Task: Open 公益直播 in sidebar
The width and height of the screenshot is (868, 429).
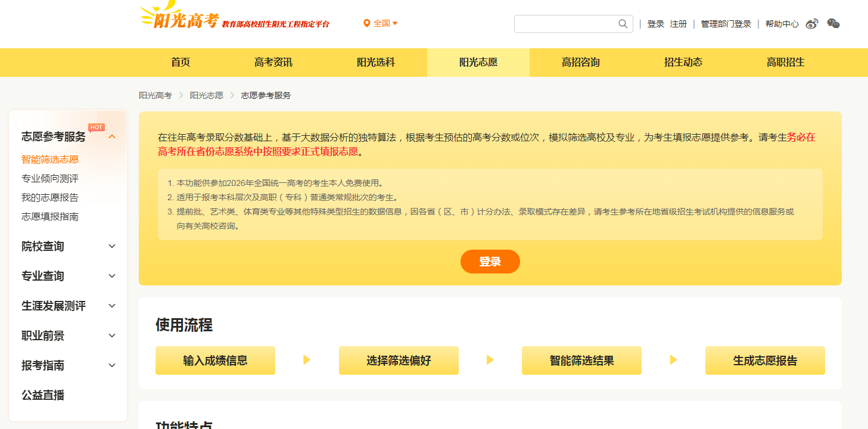Action: pos(43,395)
